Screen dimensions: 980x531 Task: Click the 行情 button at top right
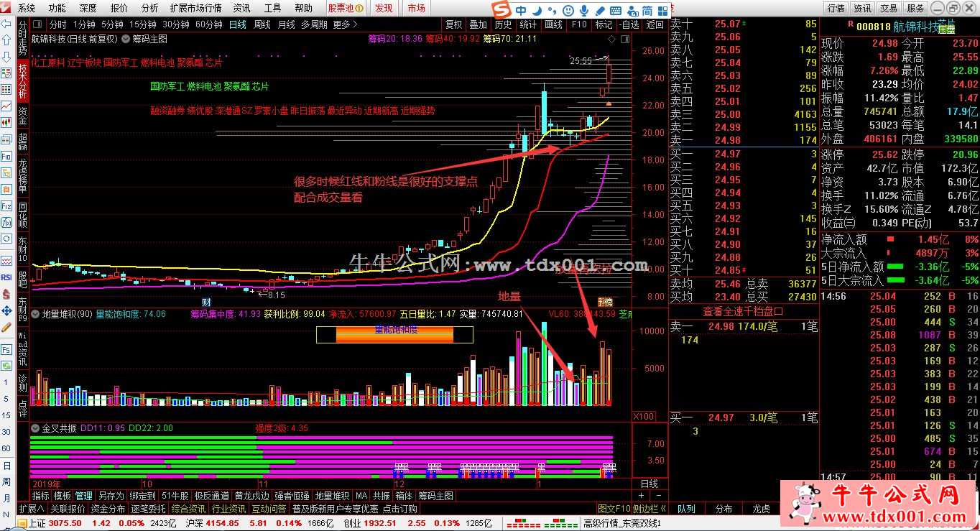coord(836,8)
